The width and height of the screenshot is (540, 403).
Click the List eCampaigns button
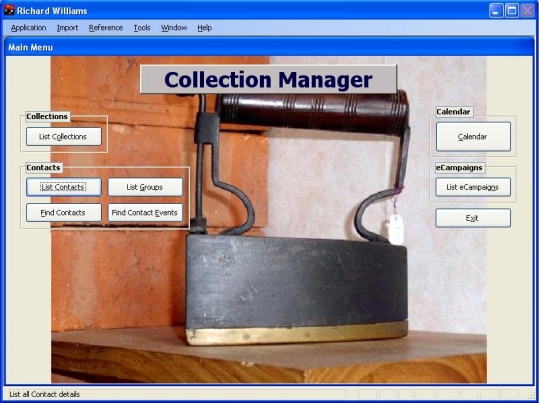click(473, 187)
